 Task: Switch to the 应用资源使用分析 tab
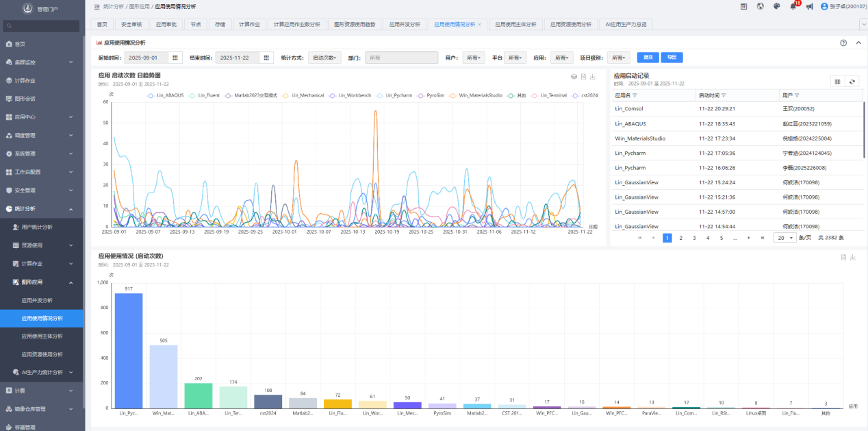[x=571, y=24]
